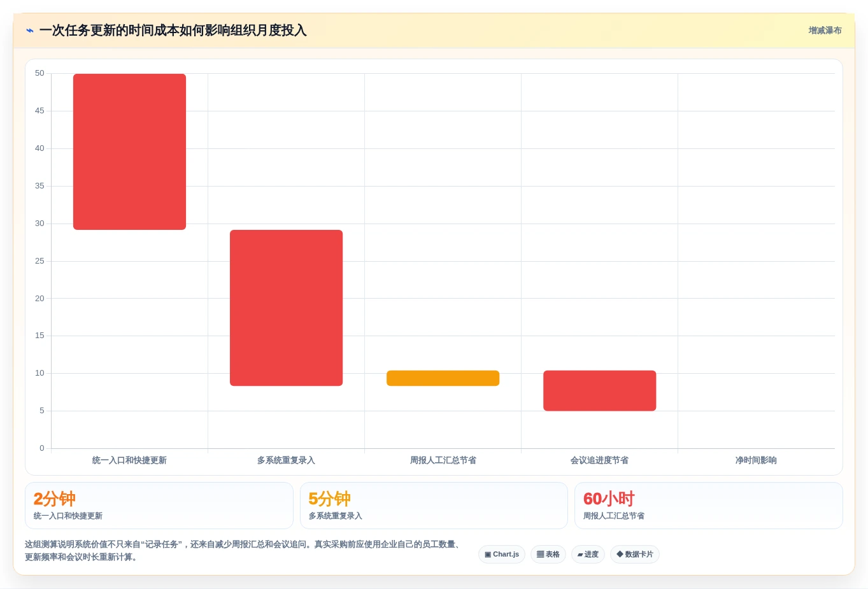Click the red bar for 会议追进度节省
Image resolution: width=868 pixels, height=589 pixels.
coord(599,390)
